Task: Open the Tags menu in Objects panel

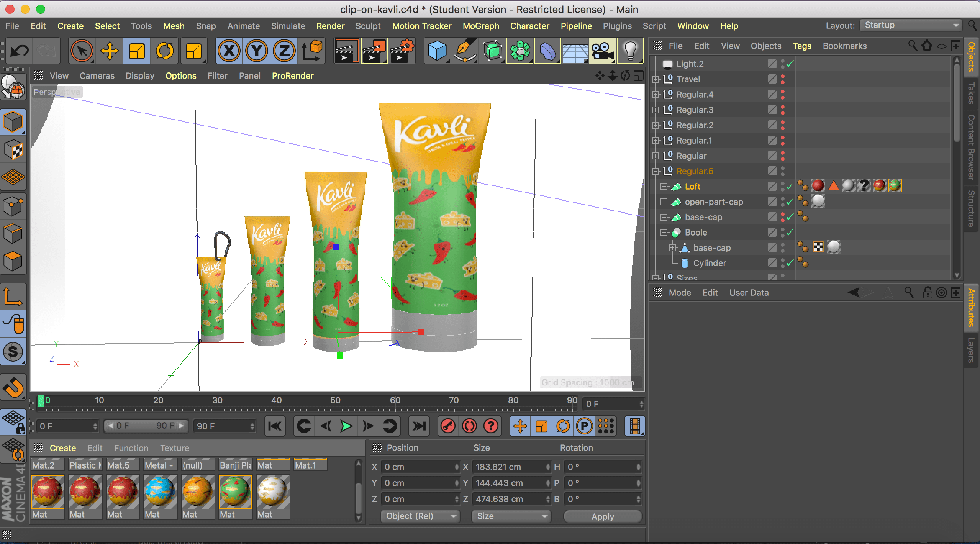Action: [802, 46]
